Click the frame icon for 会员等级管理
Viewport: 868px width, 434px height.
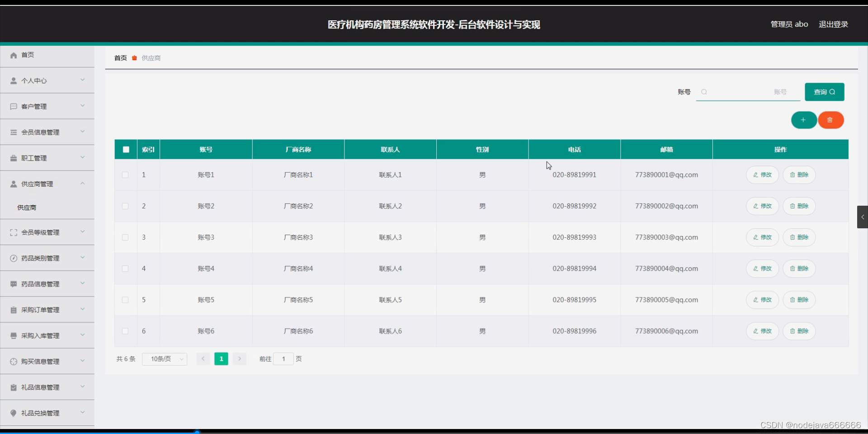coord(14,232)
